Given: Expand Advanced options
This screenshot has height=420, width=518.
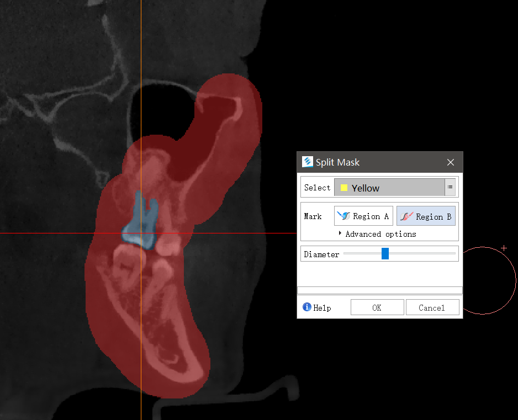Looking at the screenshot, I should click(377, 234).
